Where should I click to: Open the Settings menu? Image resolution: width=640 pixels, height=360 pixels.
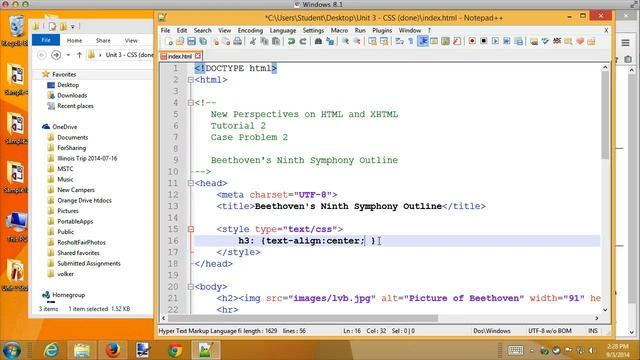tap(313, 31)
